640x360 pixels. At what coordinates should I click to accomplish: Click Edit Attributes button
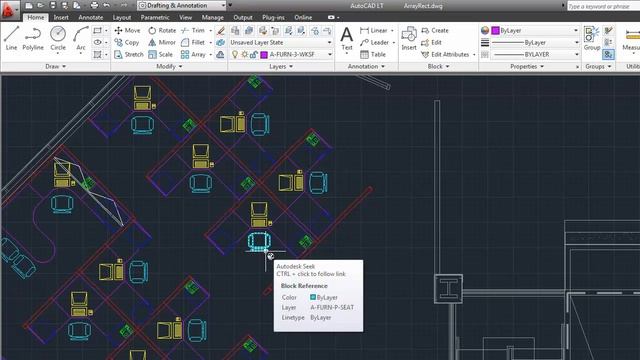coord(445,54)
